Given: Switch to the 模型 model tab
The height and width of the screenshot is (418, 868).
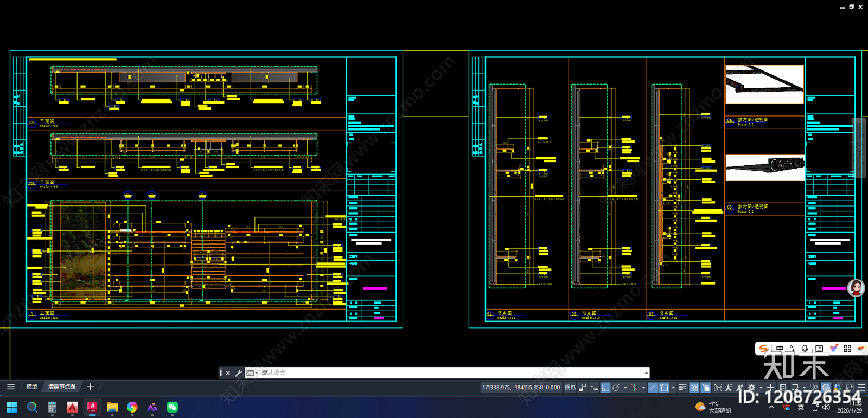Looking at the screenshot, I should (x=32, y=387).
